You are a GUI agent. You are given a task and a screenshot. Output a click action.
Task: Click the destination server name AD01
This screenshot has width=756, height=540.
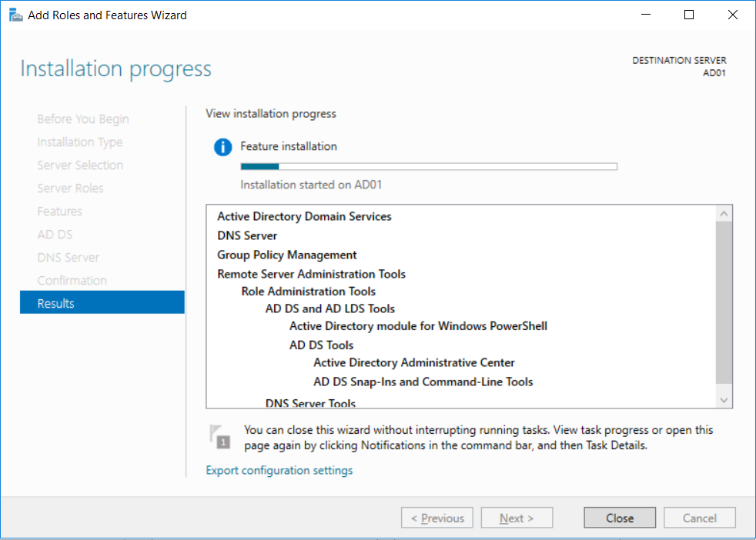click(714, 73)
